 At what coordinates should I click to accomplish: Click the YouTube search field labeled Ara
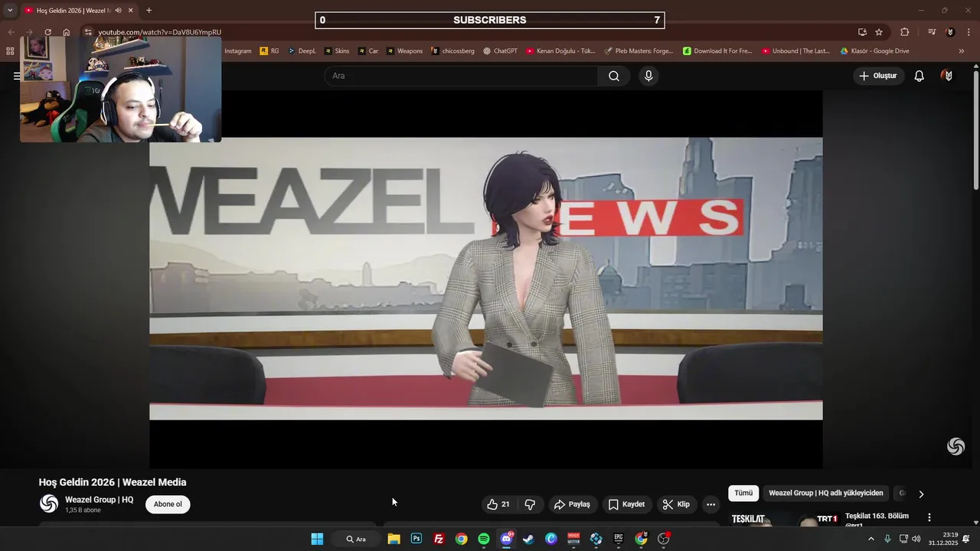point(461,76)
